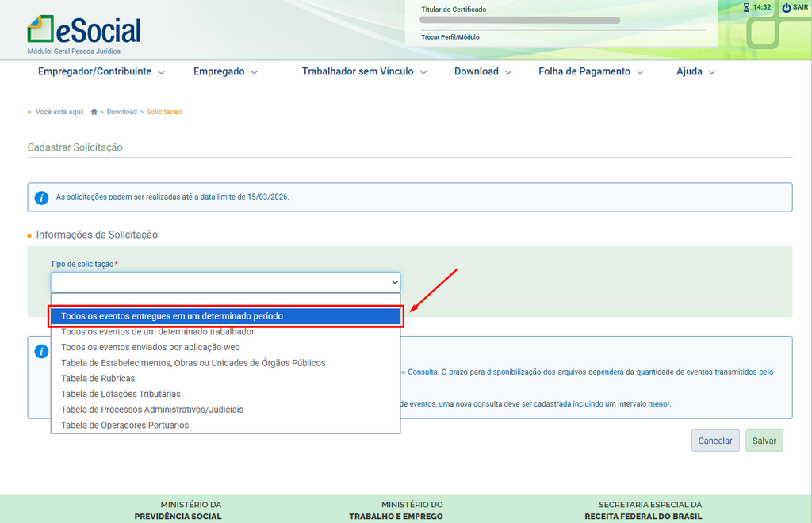Screen dimensions: 812x523
Task: Click the SAIR power icon
Action: [786, 7]
